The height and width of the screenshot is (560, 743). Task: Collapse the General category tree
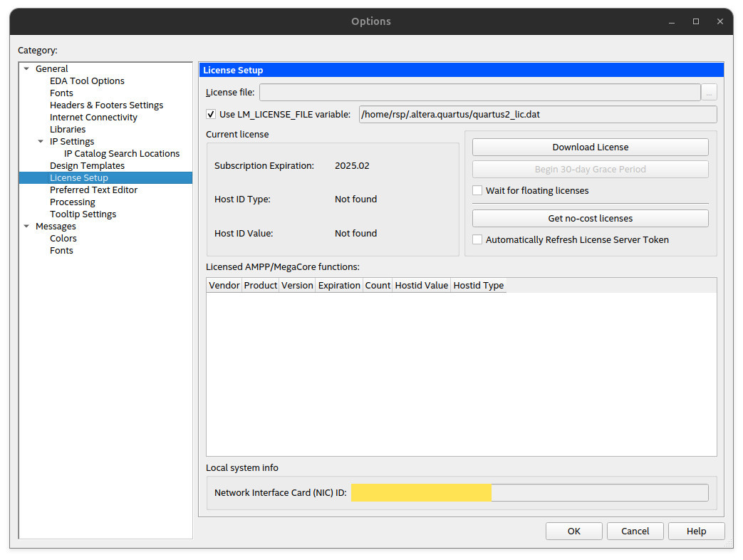tap(27, 69)
